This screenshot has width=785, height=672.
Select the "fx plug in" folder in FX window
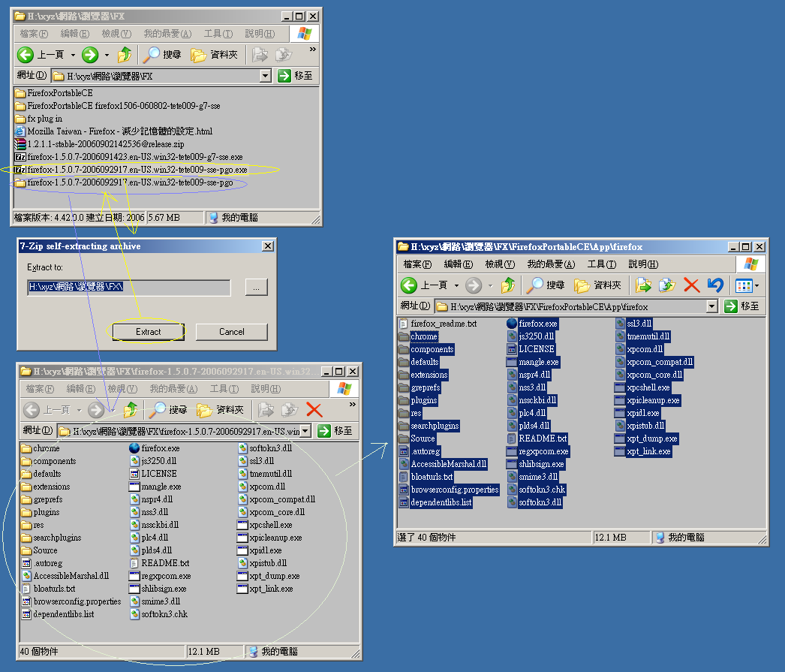coord(44,119)
